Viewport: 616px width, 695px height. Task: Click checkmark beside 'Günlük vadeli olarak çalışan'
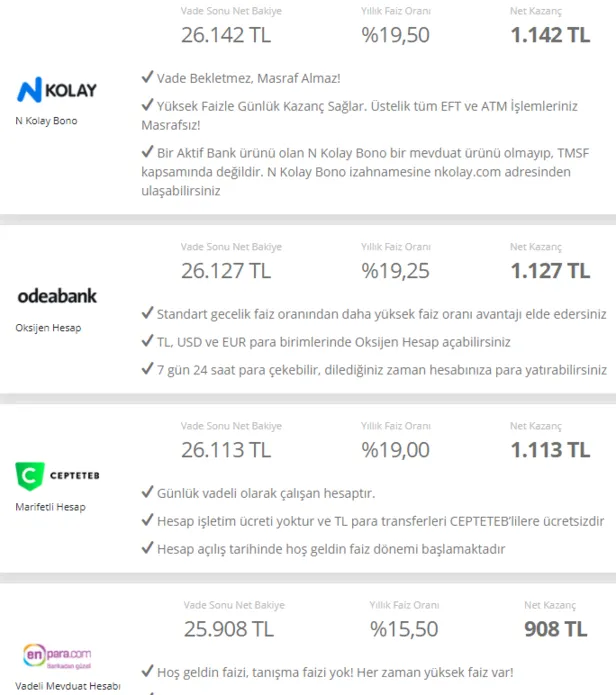(x=148, y=494)
